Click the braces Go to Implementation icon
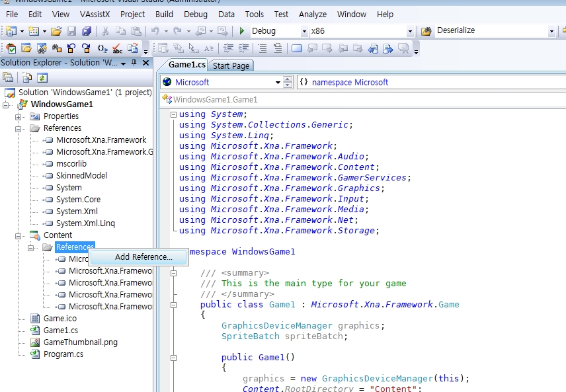Image resolution: width=566 pixels, height=392 pixels. (x=102, y=48)
